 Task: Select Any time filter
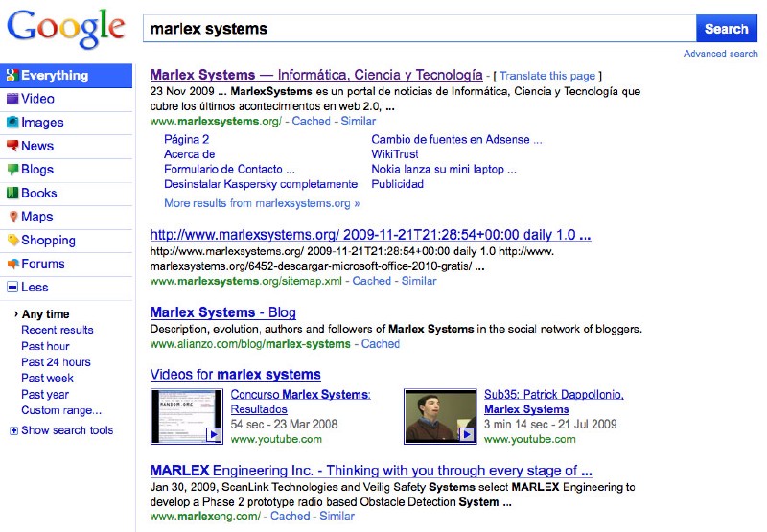pyautogui.click(x=45, y=314)
